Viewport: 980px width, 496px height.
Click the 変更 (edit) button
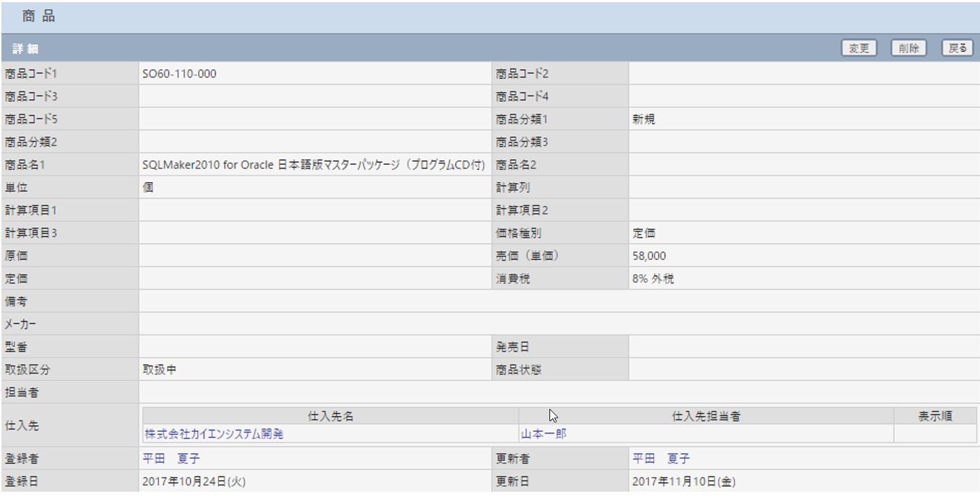click(x=858, y=48)
